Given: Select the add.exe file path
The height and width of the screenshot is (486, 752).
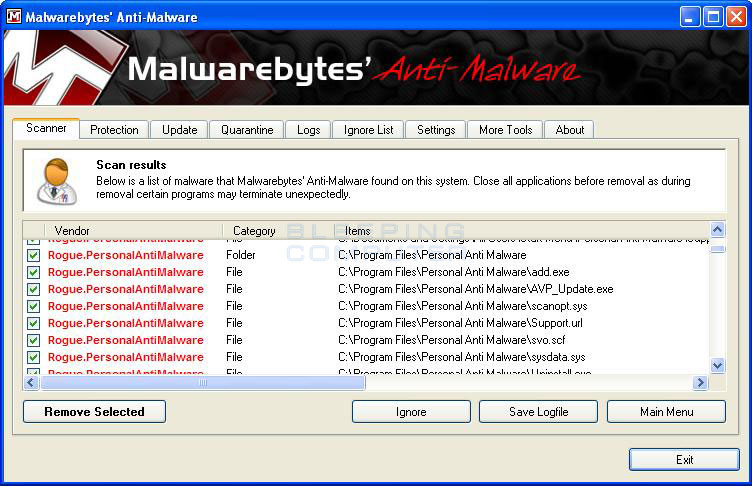Looking at the screenshot, I should [454, 272].
